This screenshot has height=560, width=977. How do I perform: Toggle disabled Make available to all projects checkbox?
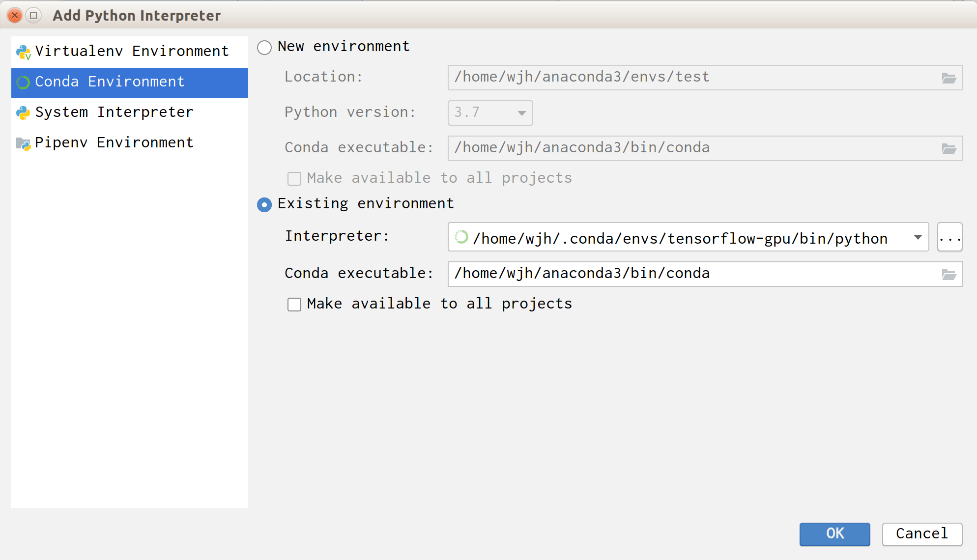click(294, 179)
